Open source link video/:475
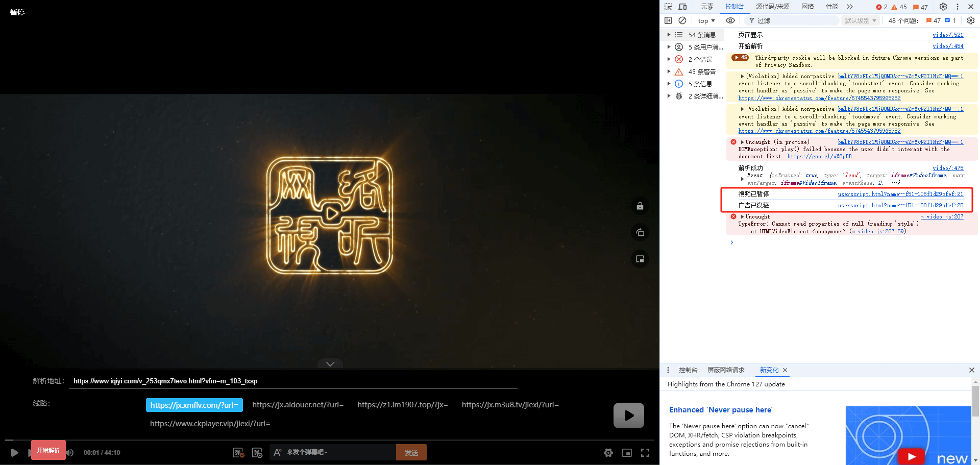 point(948,168)
